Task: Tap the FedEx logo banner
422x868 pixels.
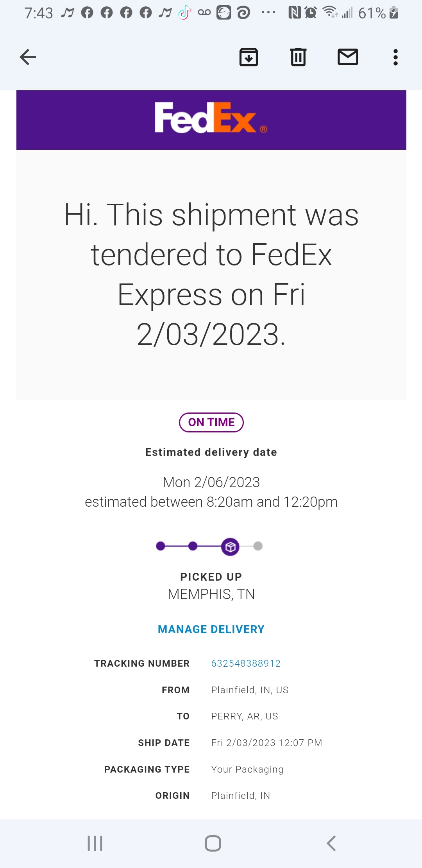Action: click(x=211, y=119)
